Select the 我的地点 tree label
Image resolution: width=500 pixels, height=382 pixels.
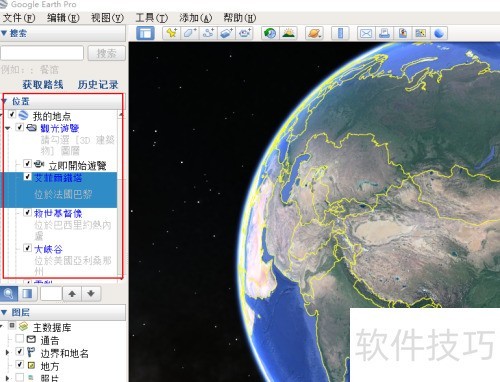pos(52,116)
